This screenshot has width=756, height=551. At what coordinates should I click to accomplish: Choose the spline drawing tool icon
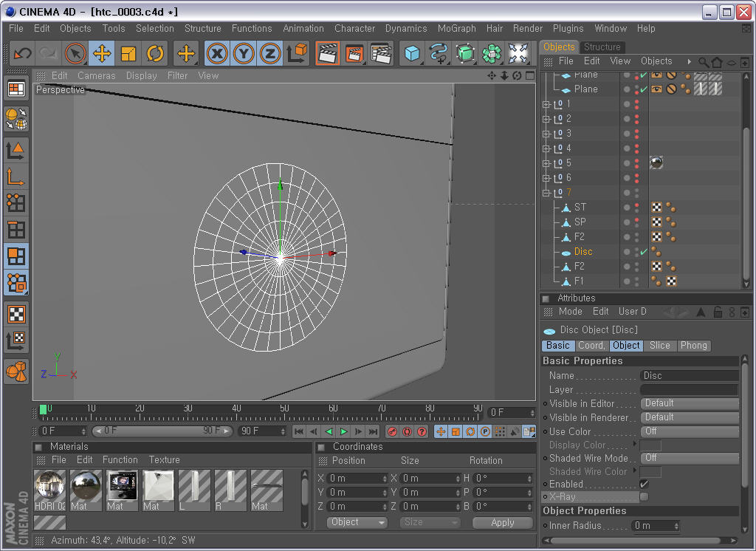click(439, 53)
